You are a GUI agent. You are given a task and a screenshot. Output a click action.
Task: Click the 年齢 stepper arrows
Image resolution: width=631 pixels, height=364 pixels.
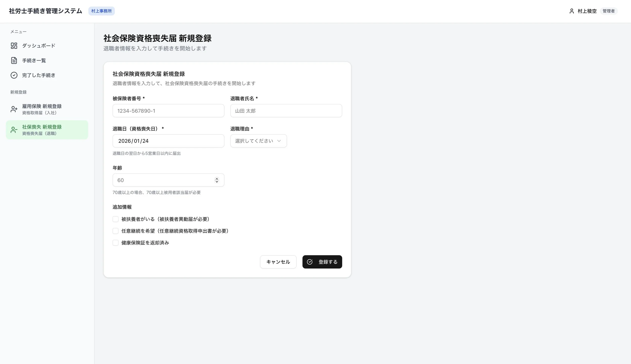pos(217,180)
